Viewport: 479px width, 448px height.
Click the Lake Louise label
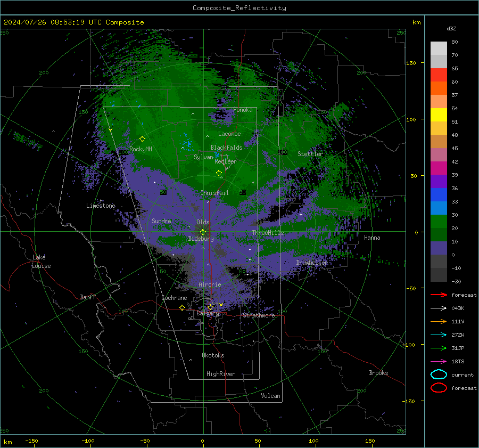tap(42, 262)
